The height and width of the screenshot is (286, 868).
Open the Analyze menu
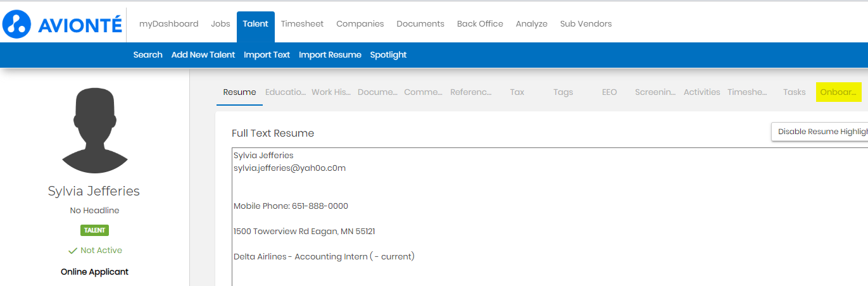531,24
